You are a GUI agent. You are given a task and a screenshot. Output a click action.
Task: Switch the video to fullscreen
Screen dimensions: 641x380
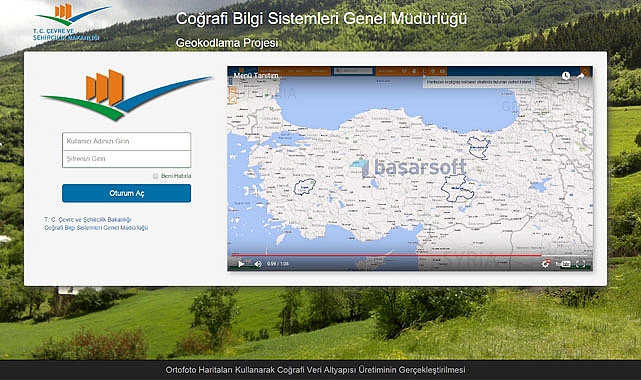[x=580, y=264]
